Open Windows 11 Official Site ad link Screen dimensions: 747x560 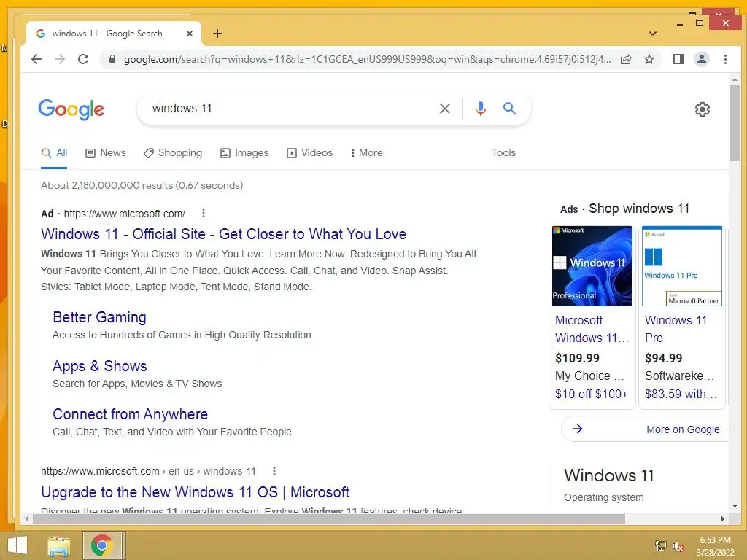pos(223,234)
